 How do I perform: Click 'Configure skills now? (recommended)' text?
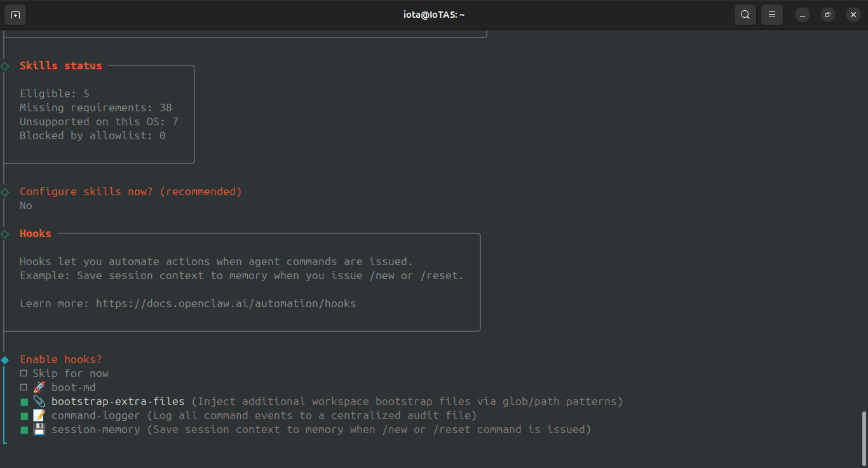(131, 191)
